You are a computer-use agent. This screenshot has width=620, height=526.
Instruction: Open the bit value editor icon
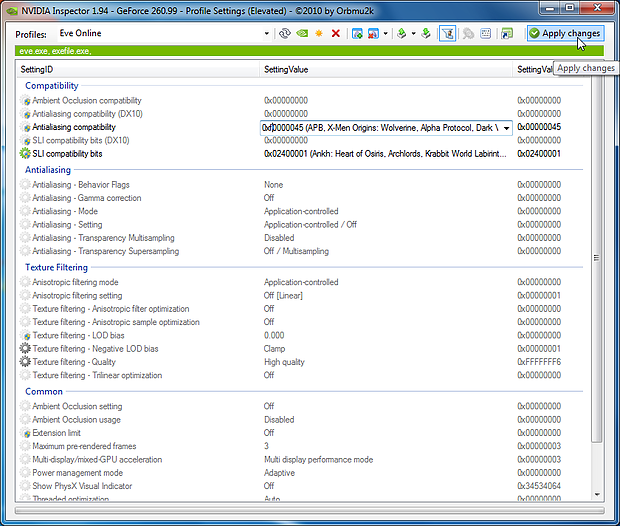coord(486,34)
